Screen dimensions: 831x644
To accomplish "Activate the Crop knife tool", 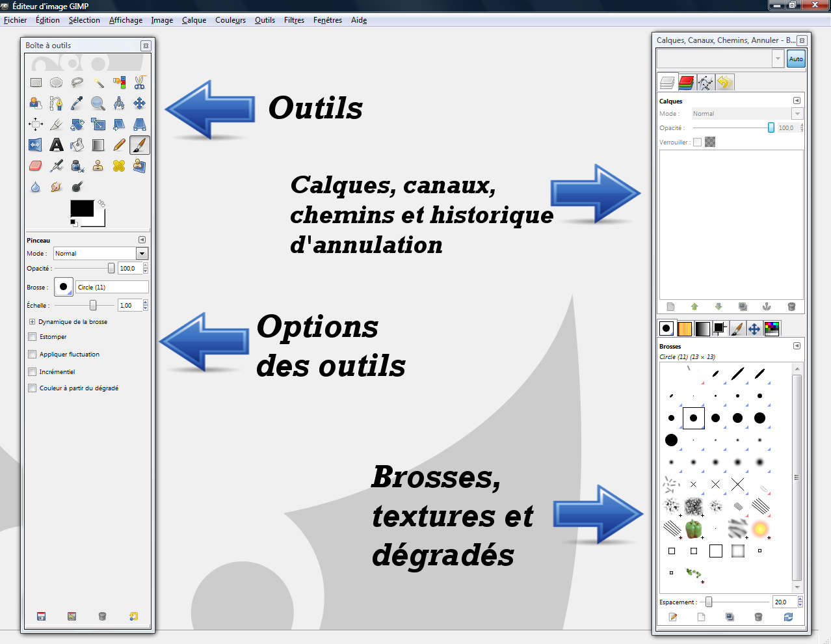I will (x=57, y=124).
